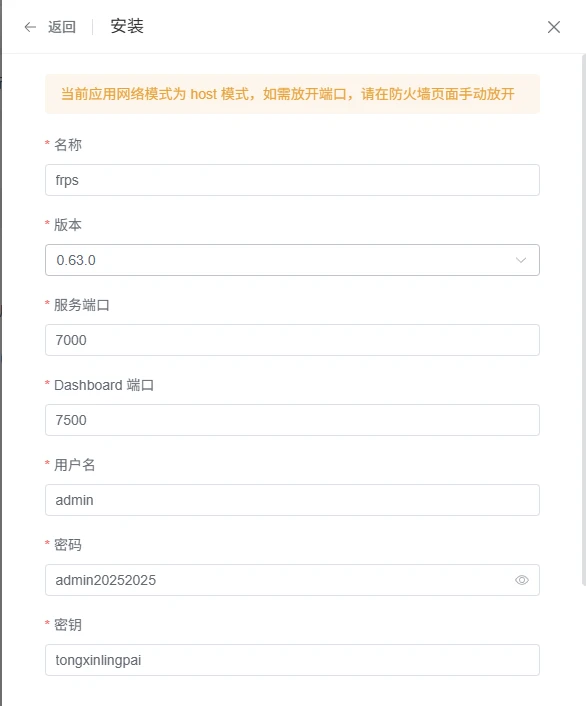Open the 版本 0.63.0 dropdown
The height and width of the screenshot is (706, 586).
pyautogui.click(x=292, y=260)
